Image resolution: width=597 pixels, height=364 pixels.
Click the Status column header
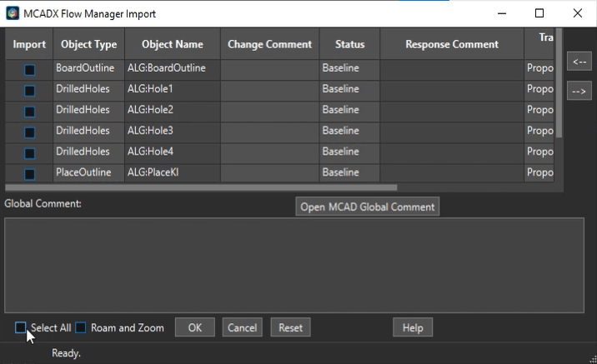[349, 44]
